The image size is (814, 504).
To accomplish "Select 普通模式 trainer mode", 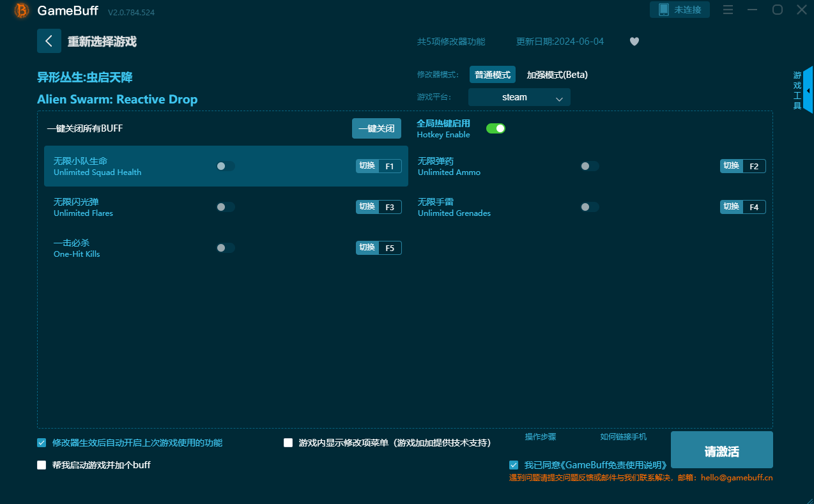I will point(493,75).
